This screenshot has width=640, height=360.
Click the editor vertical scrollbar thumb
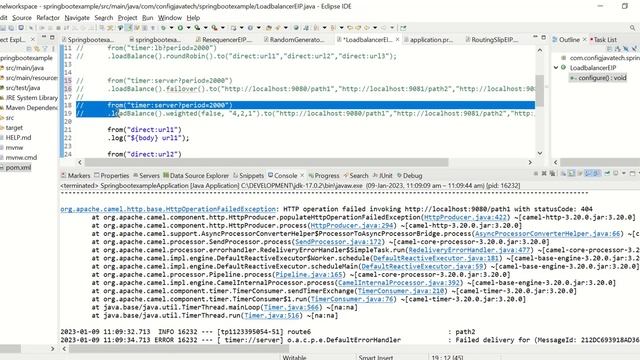pyautogui.click(x=540, y=91)
